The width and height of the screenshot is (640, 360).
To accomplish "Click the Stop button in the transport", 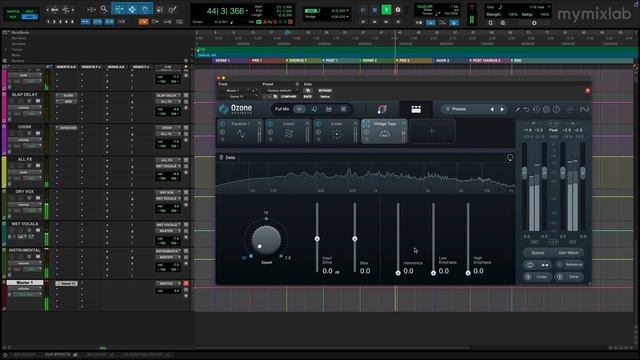I will click(375, 9).
